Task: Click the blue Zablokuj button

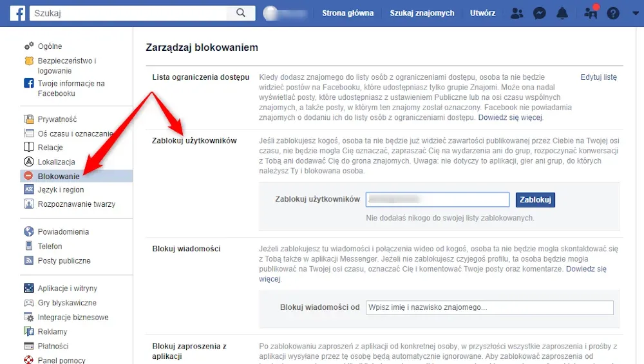Action: 535,200
